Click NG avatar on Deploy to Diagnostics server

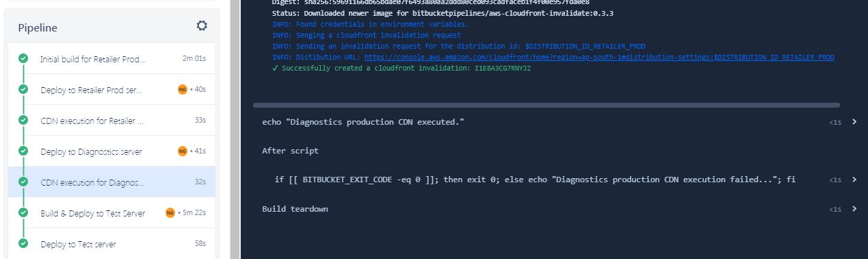(x=182, y=151)
